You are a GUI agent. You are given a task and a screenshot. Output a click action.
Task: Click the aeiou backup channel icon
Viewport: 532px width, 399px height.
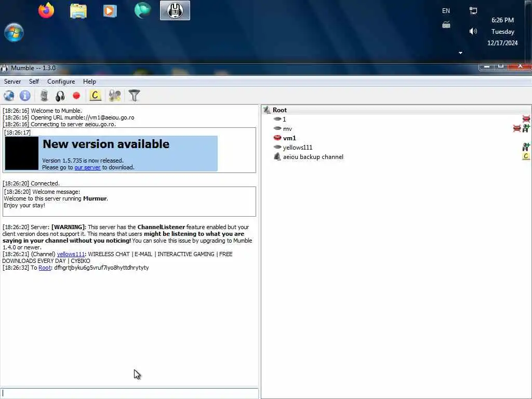(x=277, y=157)
